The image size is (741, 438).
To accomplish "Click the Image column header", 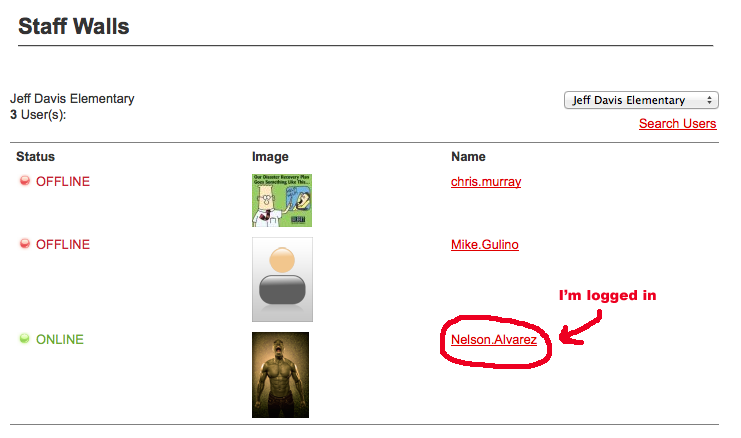I will click(270, 156).
